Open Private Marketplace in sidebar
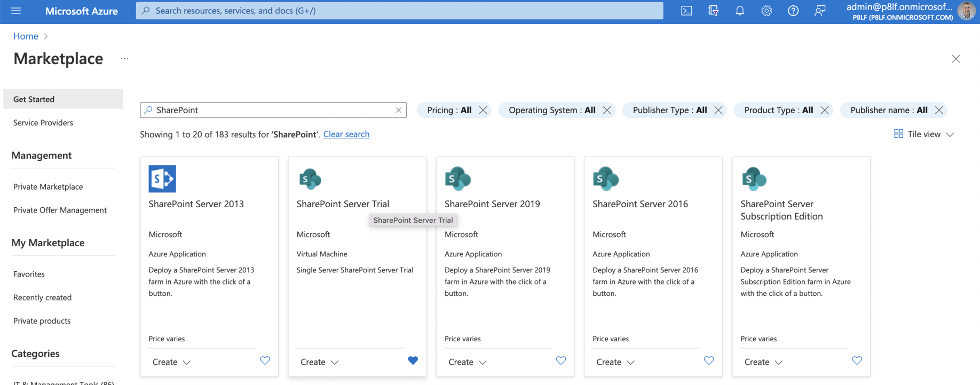The image size is (980, 385). click(x=48, y=186)
